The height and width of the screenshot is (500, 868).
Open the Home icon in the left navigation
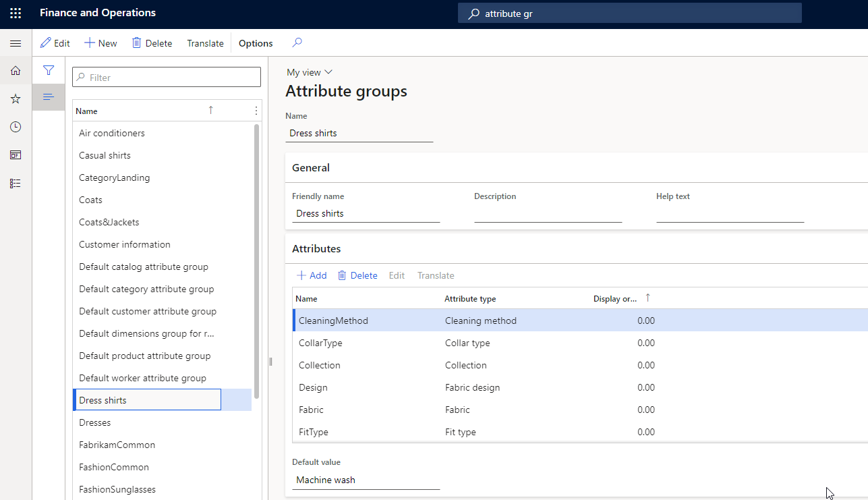[x=15, y=70]
